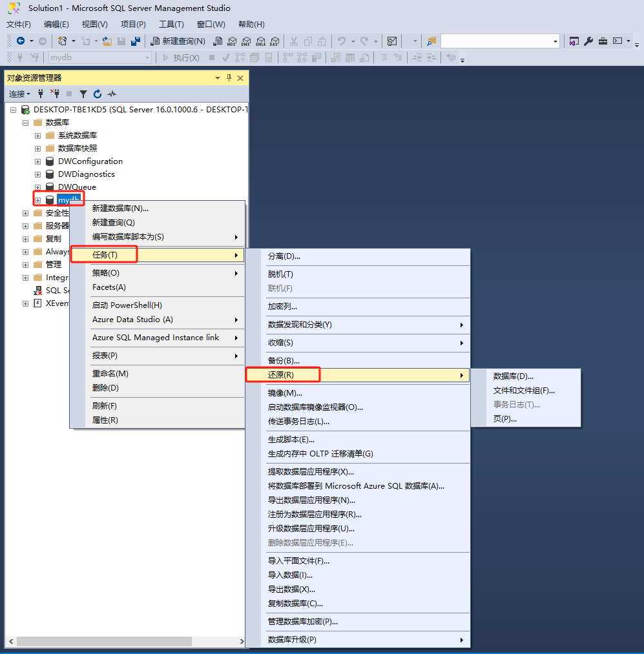Click the 新建查询(N) toolbar button

click(178, 41)
